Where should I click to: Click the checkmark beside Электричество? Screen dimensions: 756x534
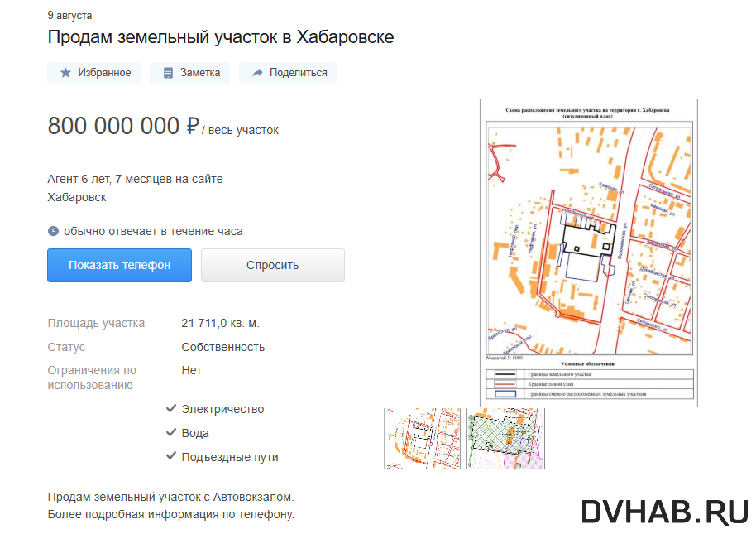click(172, 408)
